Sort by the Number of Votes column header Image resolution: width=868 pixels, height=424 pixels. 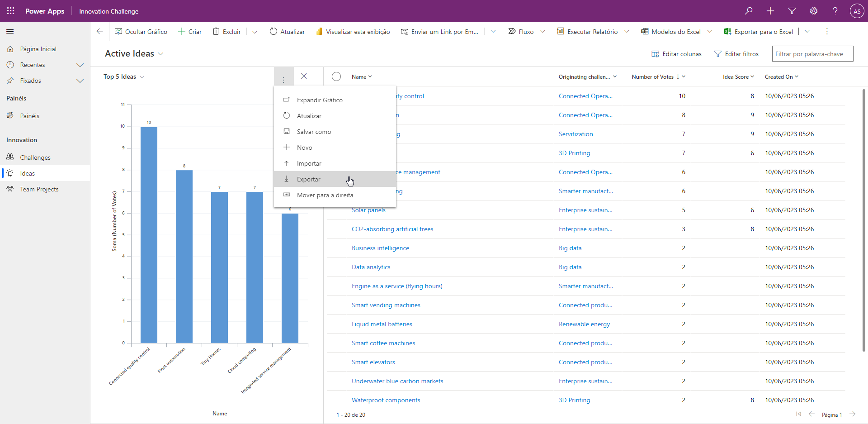652,77
